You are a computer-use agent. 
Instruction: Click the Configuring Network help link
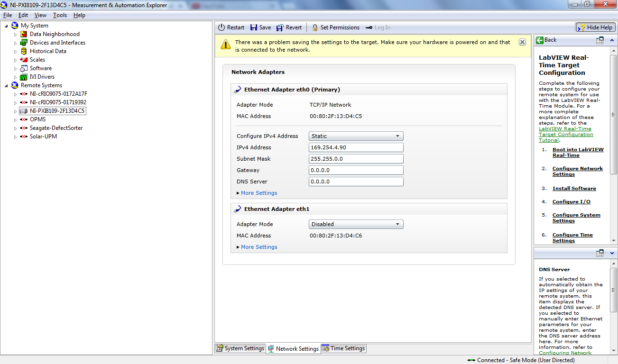tap(565, 353)
